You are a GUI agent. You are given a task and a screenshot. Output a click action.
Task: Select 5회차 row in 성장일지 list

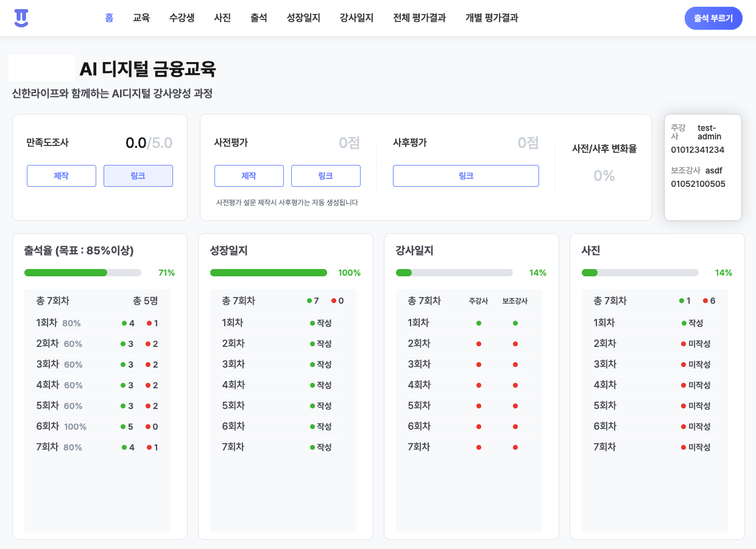click(x=282, y=406)
